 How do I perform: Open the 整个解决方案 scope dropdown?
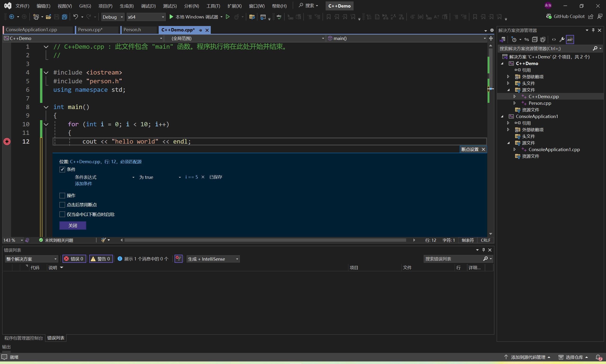(31, 259)
